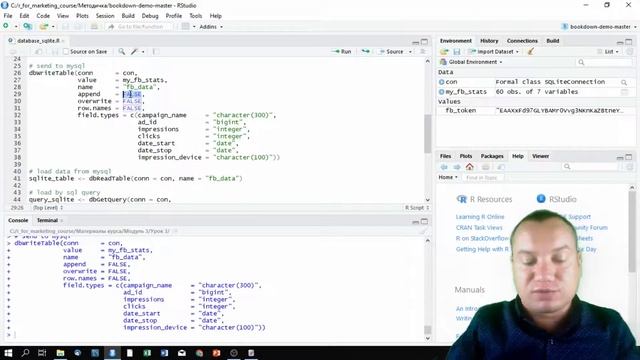
Task: Open the Source button dropdown arrow
Action: click(x=410, y=52)
